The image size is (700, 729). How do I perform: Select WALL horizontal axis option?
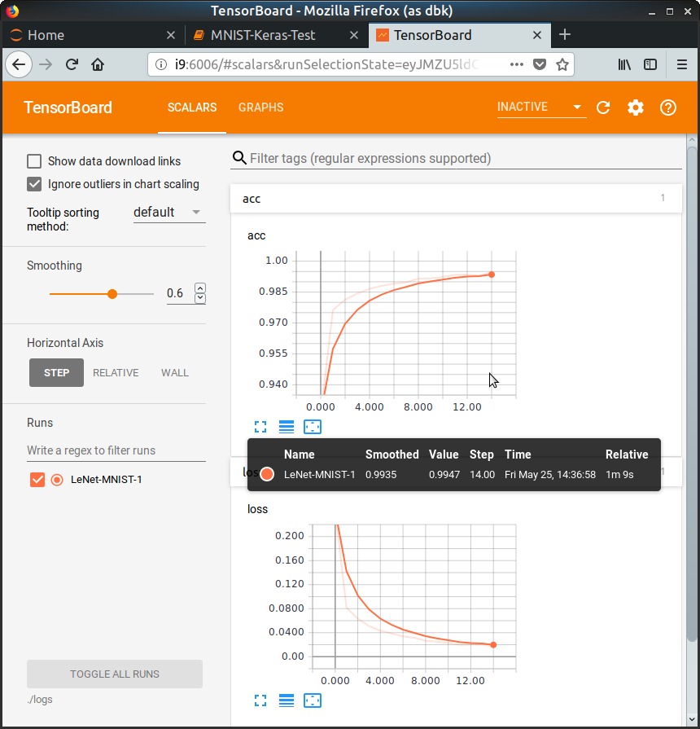click(174, 373)
